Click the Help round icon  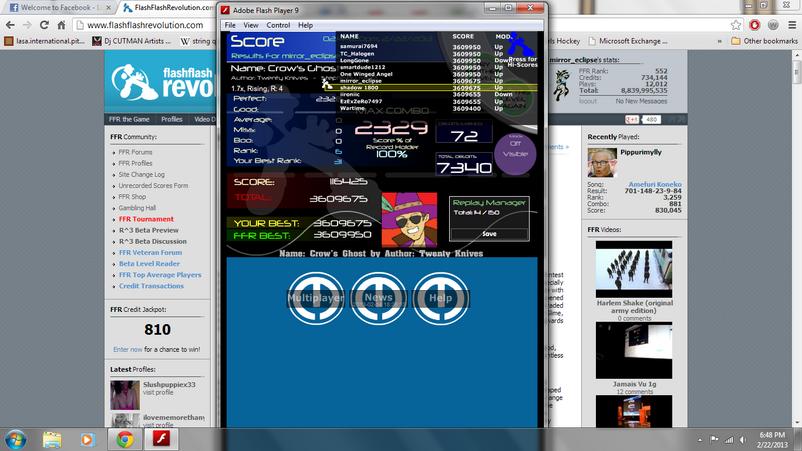click(440, 298)
